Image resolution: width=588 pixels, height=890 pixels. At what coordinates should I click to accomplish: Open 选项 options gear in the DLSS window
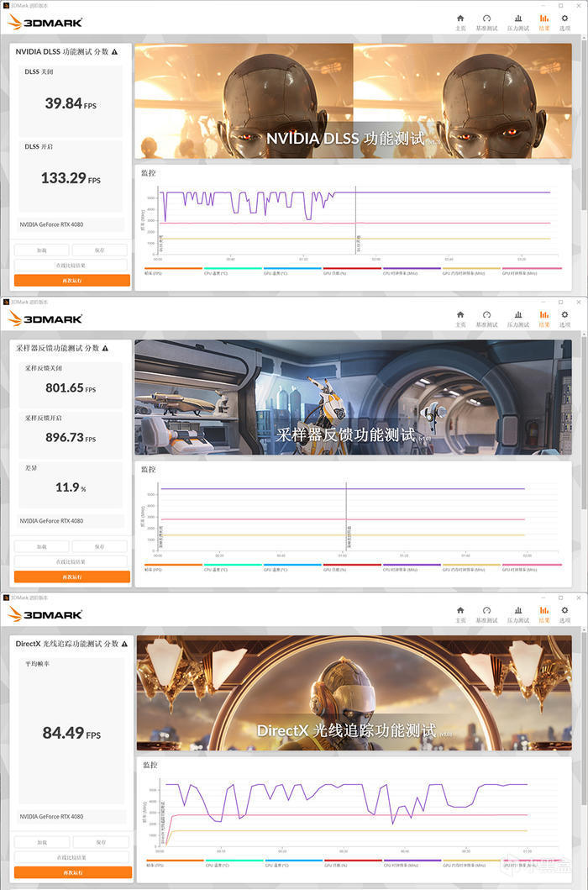[564, 23]
